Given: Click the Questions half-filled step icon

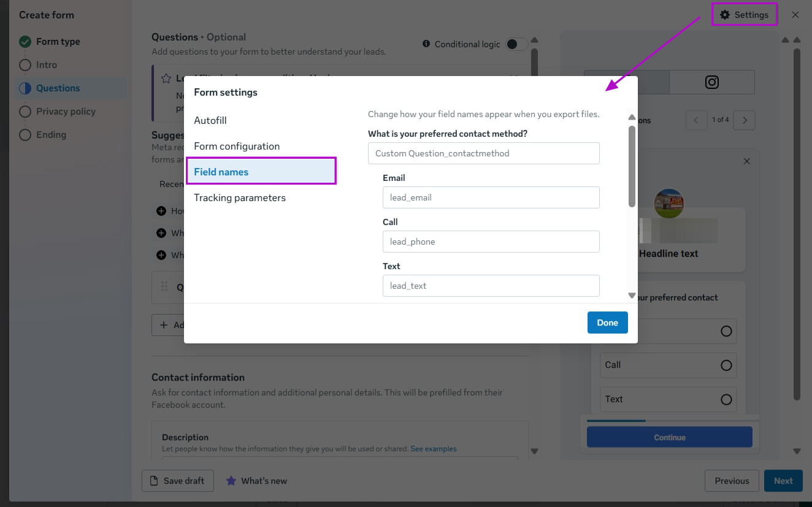Looking at the screenshot, I should [25, 88].
